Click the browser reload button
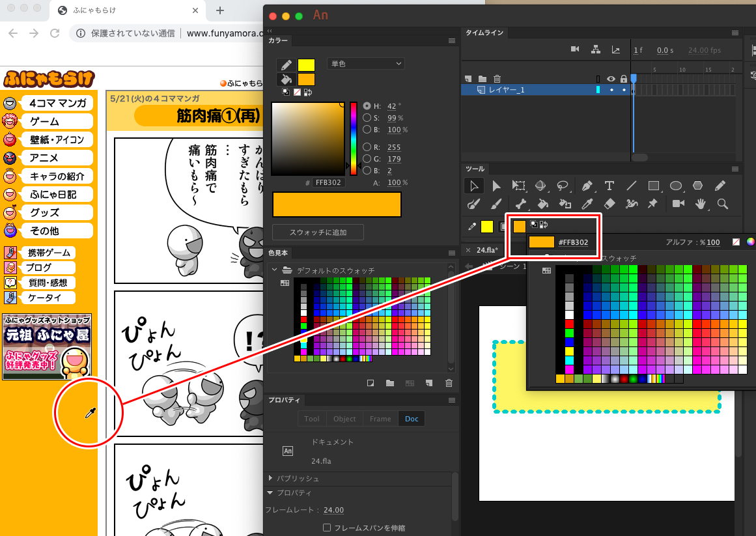The width and height of the screenshot is (756, 536). [55, 33]
